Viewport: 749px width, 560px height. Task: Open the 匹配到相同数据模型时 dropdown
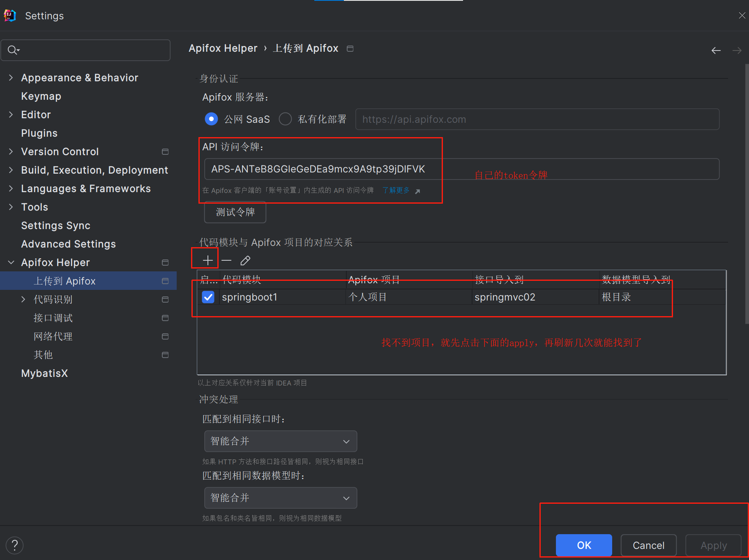coord(281,498)
